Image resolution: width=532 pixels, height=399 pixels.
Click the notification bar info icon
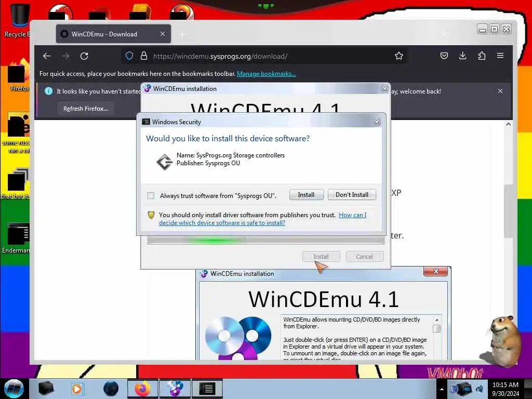(x=48, y=91)
